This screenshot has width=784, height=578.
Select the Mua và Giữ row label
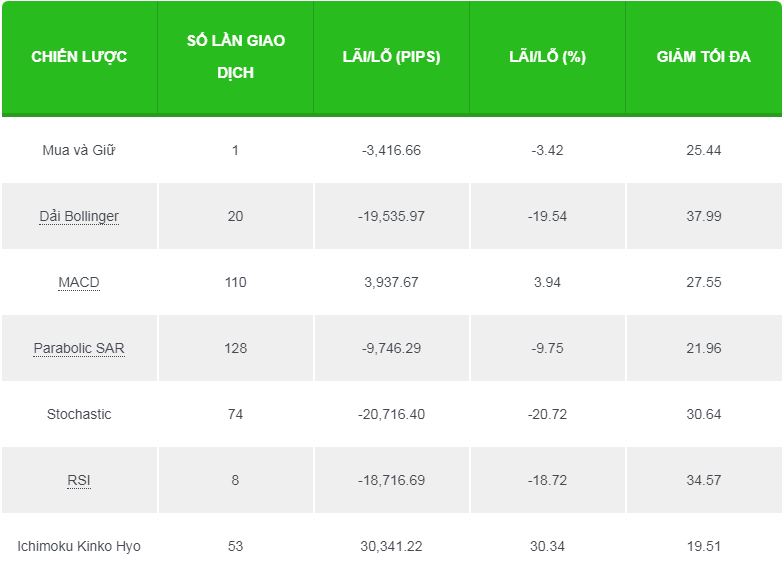click(x=79, y=150)
